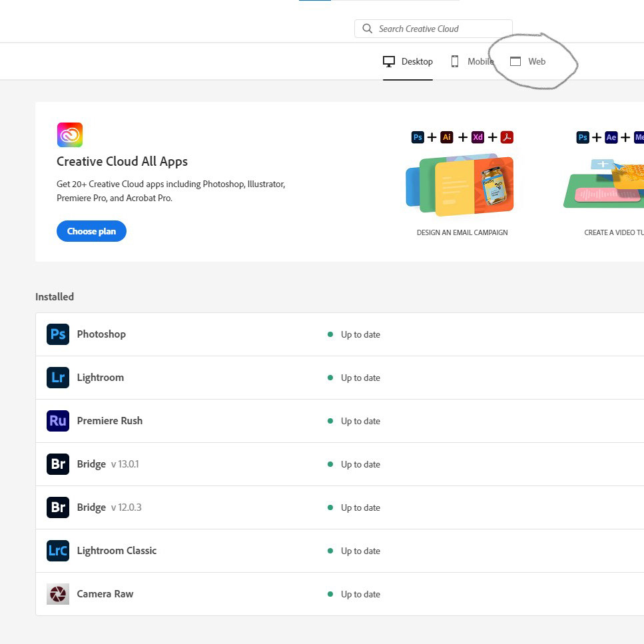Select the Lightroom Classic name text
This screenshot has width=644, height=644.
(117, 551)
